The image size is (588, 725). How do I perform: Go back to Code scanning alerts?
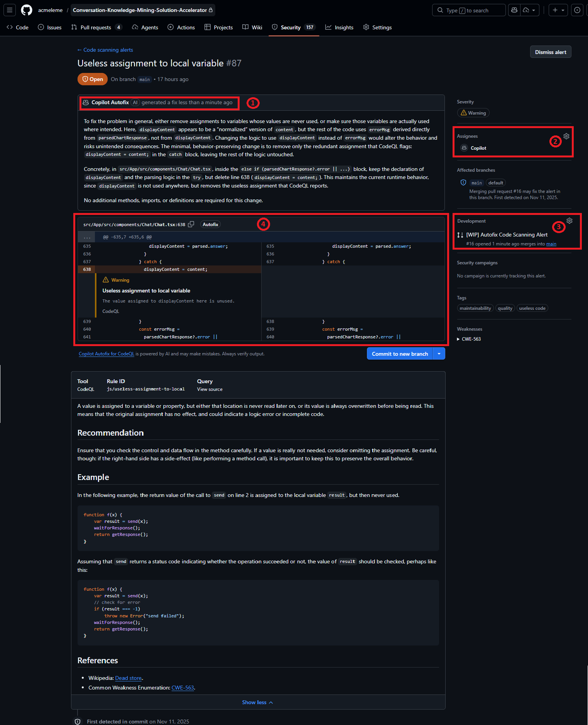click(105, 50)
